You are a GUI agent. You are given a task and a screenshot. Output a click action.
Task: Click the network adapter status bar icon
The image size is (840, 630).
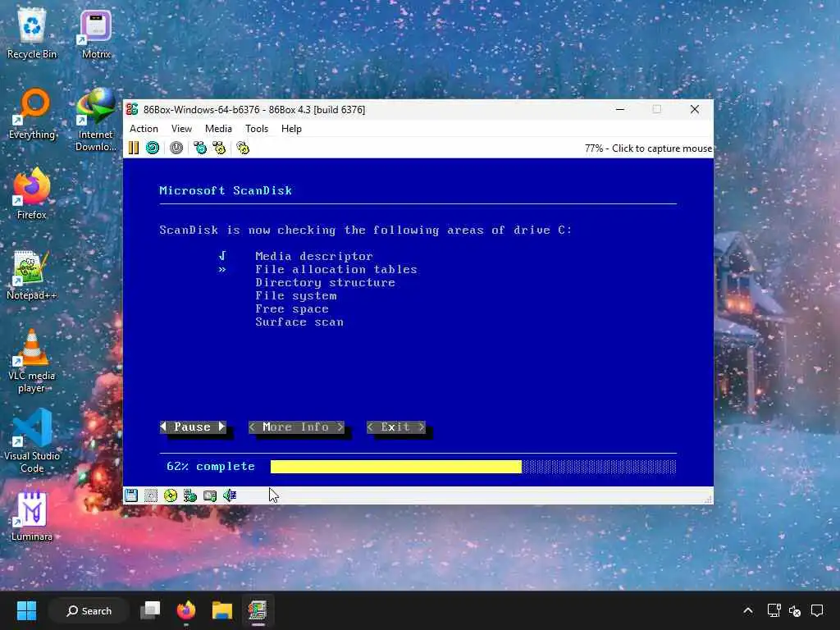(x=190, y=495)
